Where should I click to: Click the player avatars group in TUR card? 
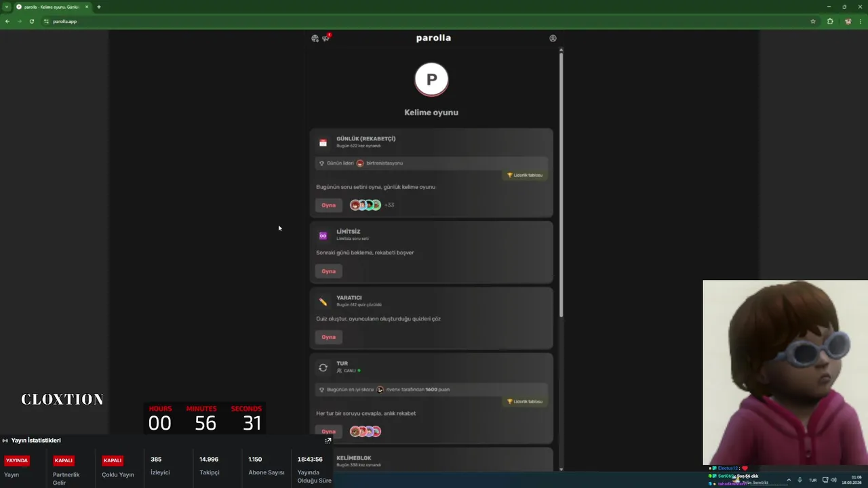[x=366, y=431]
